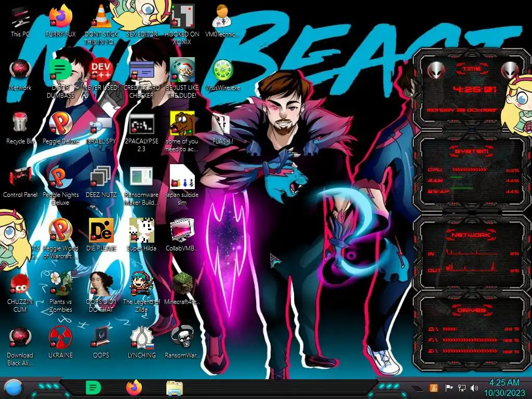Click the left alien head on the gadget
The width and height of the screenshot is (532, 399).
(x=436, y=70)
